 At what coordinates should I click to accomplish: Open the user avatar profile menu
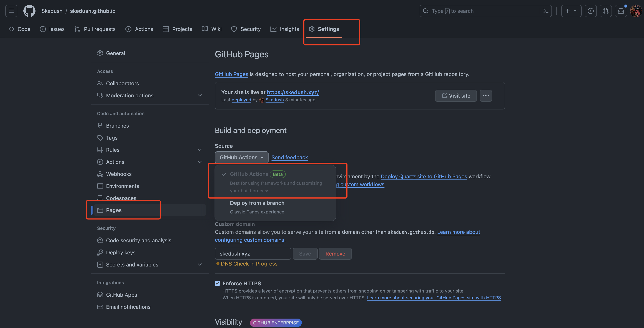pyautogui.click(x=636, y=11)
